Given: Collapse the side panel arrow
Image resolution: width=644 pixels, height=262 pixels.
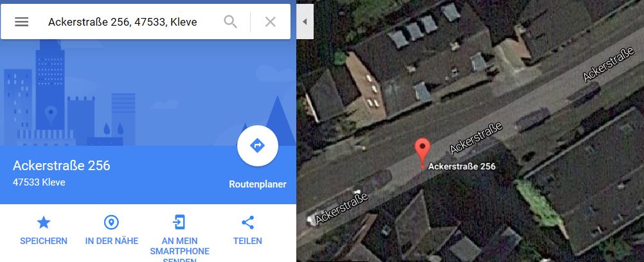Looking at the screenshot, I should point(305,22).
